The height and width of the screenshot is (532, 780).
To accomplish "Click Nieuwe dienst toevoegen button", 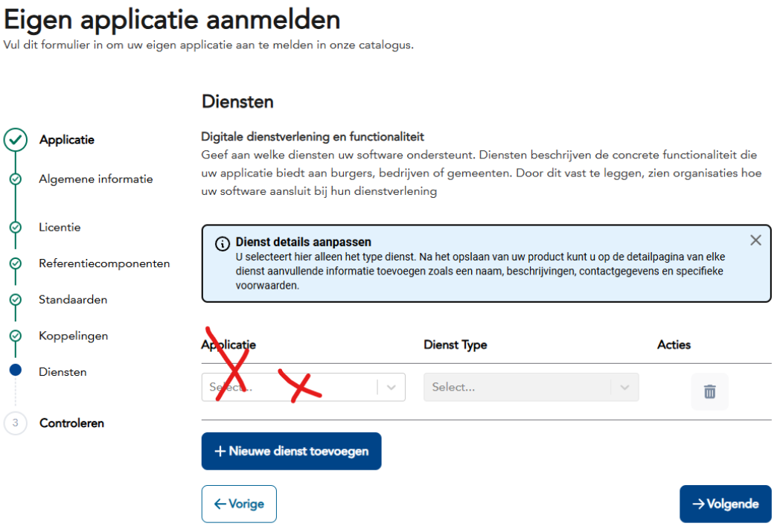I will pyautogui.click(x=291, y=451).
